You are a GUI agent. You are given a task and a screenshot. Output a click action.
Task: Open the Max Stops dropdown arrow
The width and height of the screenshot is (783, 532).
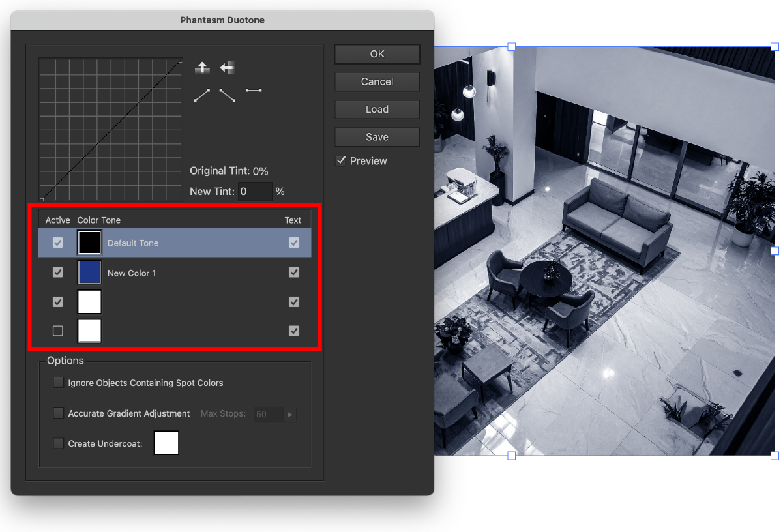click(289, 414)
